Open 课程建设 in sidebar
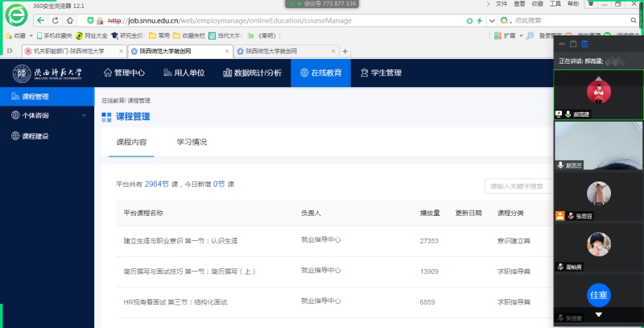 tap(35, 136)
